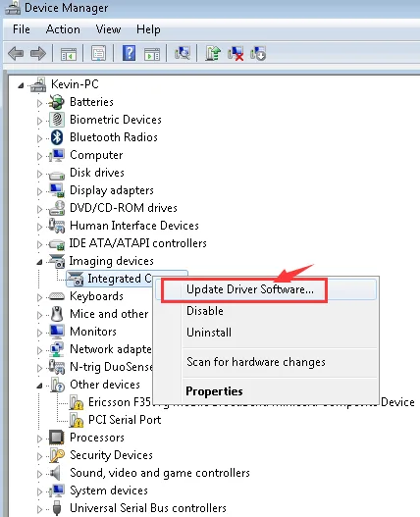The height and width of the screenshot is (517, 420).
Task: Select the N-trig DuoSense row
Action: (x=112, y=367)
